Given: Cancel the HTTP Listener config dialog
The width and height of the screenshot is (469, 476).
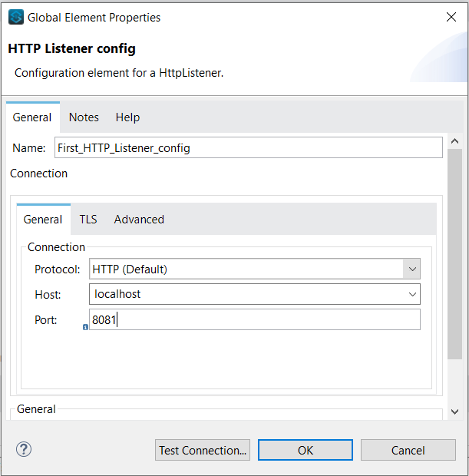Looking at the screenshot, I should click(x=408, y=450).
